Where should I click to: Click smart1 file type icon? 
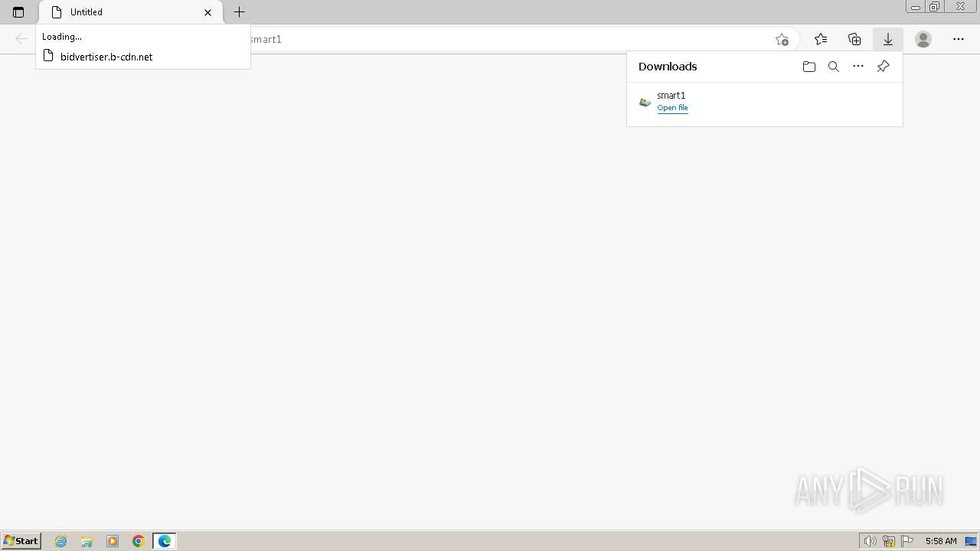(645, 102)
